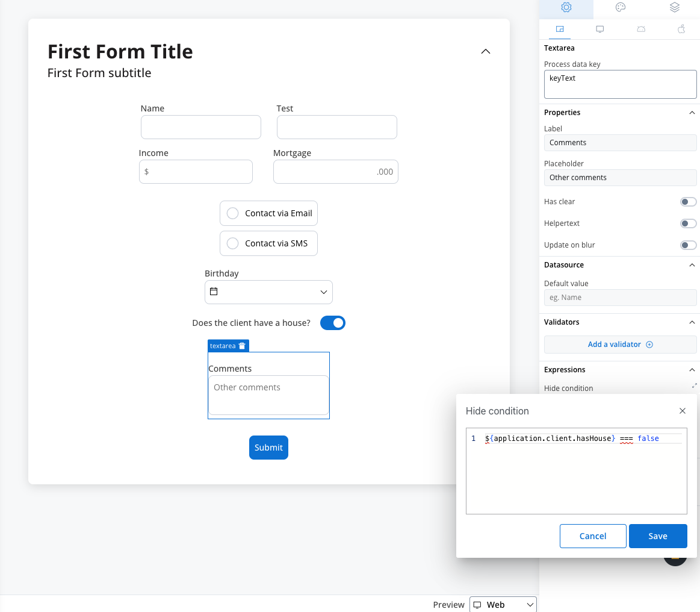Delete the textarea using trash icon
700x612 pixels.
tap(242, 346)
